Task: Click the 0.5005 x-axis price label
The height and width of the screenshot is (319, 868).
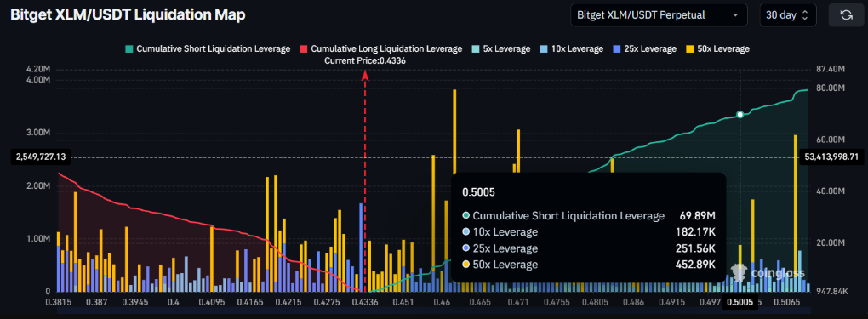Action: 740,302
